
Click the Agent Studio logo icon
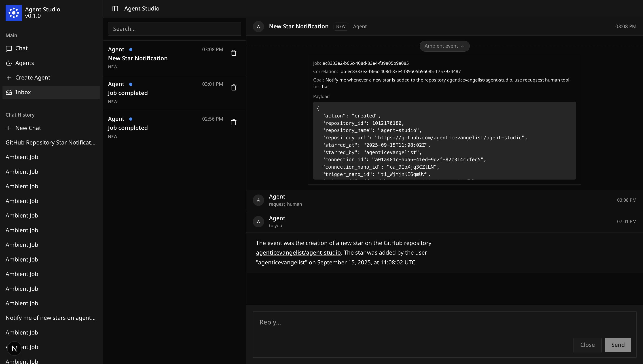14,13
